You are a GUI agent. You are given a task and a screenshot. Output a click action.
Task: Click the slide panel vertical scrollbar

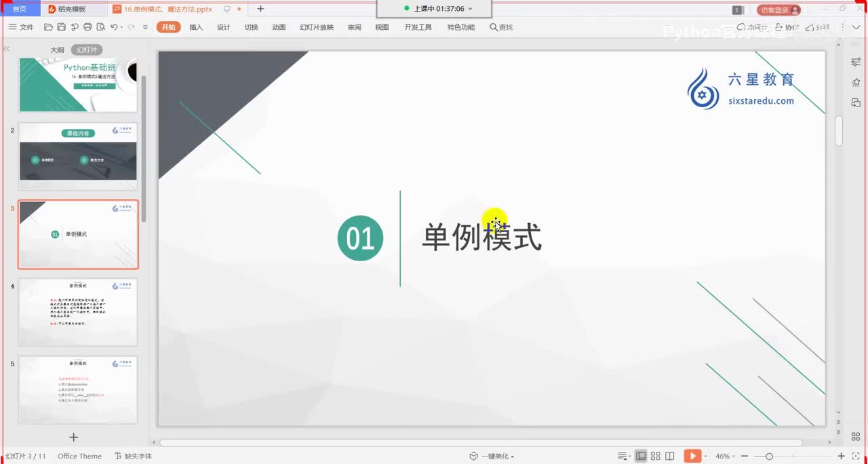coord(143,148)
